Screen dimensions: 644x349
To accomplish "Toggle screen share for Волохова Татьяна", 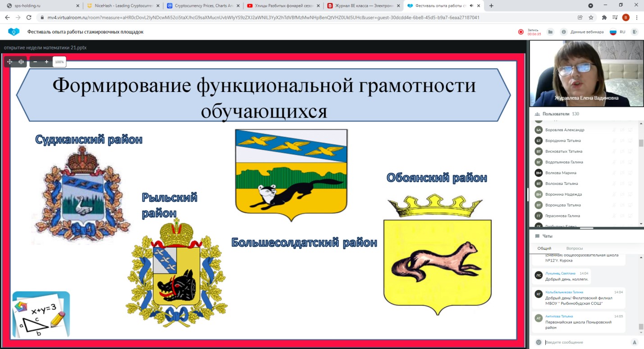I will pos(630,184).
